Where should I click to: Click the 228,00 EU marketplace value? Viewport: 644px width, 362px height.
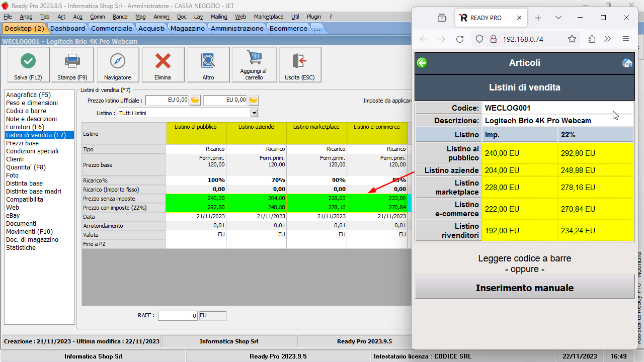[520, 187]
